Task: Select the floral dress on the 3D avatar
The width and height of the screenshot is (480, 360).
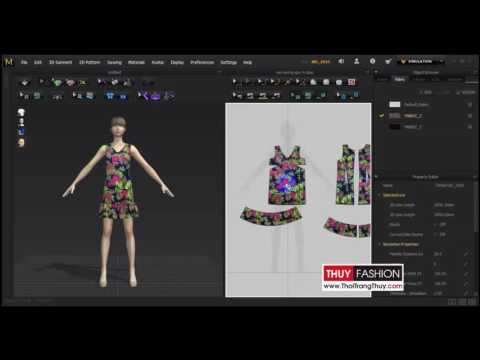Action: click(x=118, y=183)
